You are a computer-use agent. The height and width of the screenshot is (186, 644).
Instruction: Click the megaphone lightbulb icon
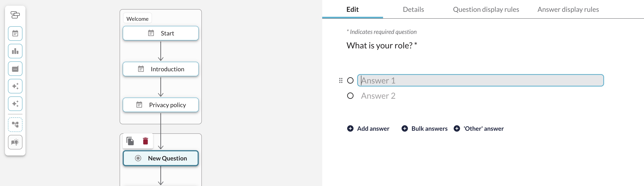tap(15, 142)
